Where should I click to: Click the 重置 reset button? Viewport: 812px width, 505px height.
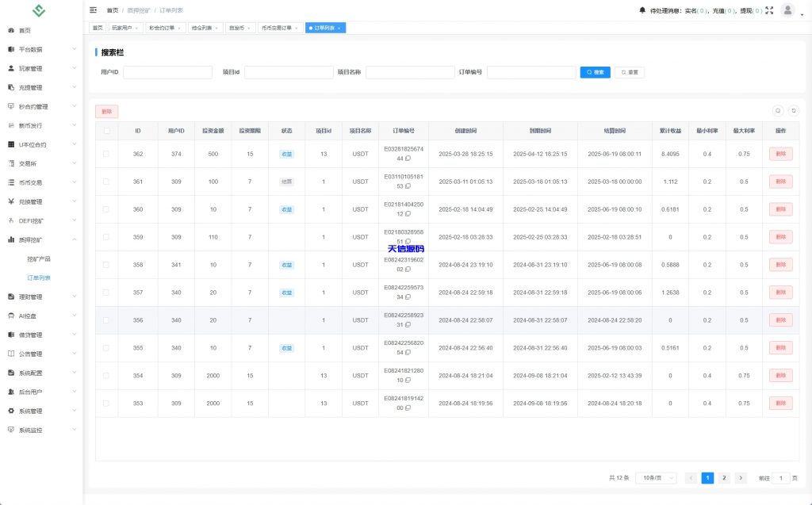click(x=630, y=72)
